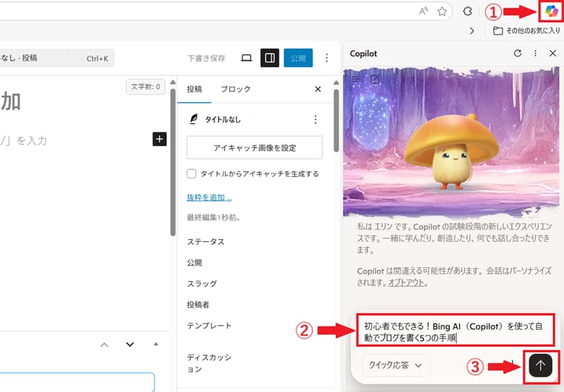Screen dimensions: 564x392
Task: Collapse the meta box with small triangle toggle
Action: [x=156, y=344]
